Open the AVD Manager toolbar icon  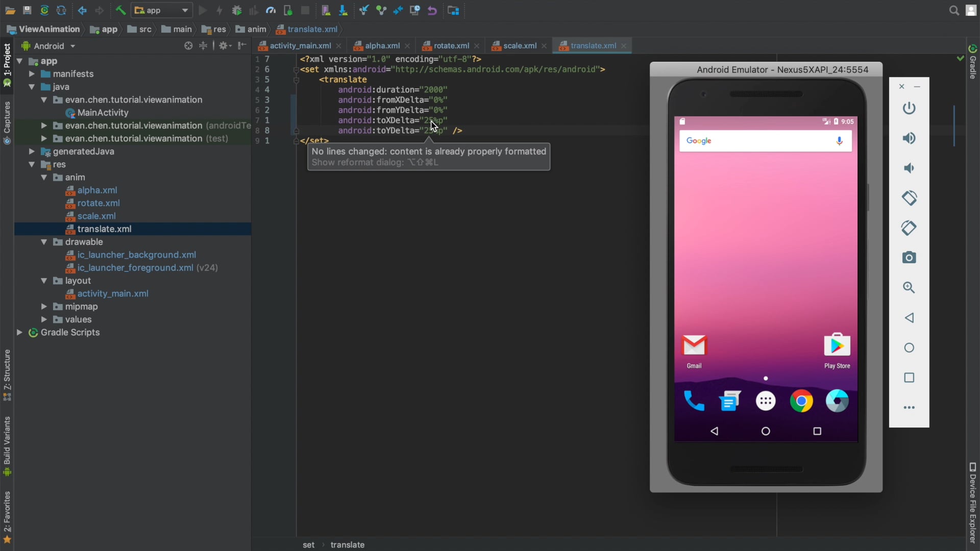[x=326, y=10]
